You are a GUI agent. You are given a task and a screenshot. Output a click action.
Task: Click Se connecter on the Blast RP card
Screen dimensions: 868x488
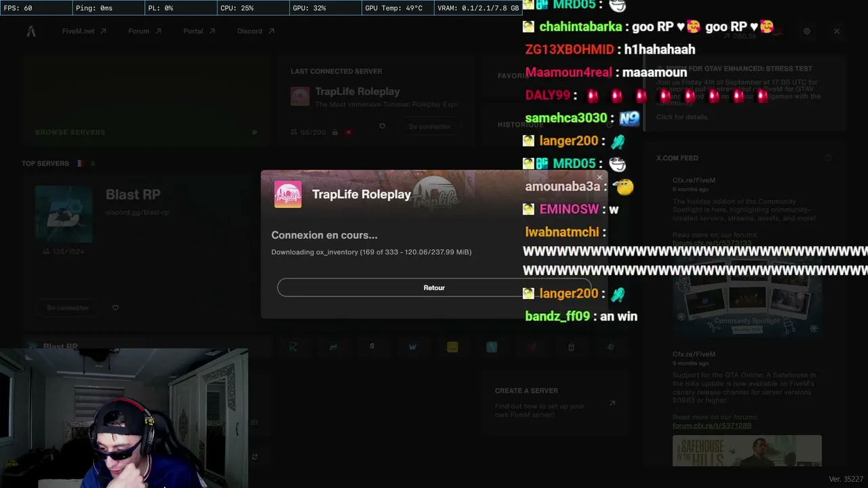[68, 308]
